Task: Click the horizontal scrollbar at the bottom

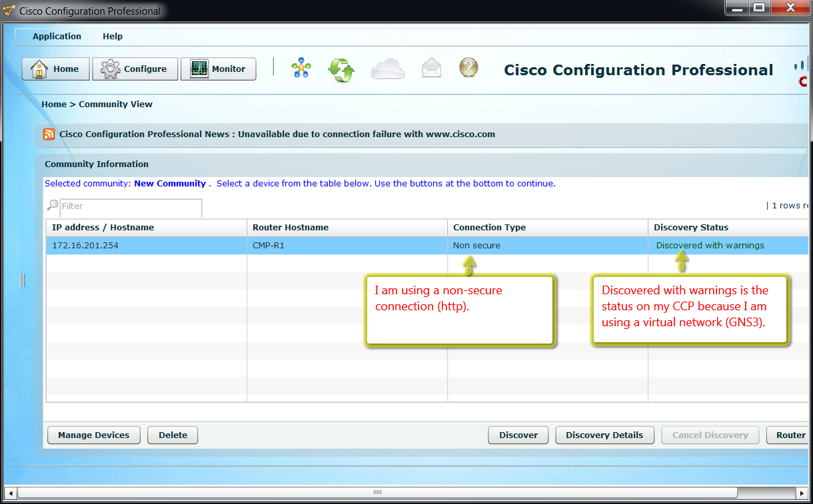Action: click(377, 493)
